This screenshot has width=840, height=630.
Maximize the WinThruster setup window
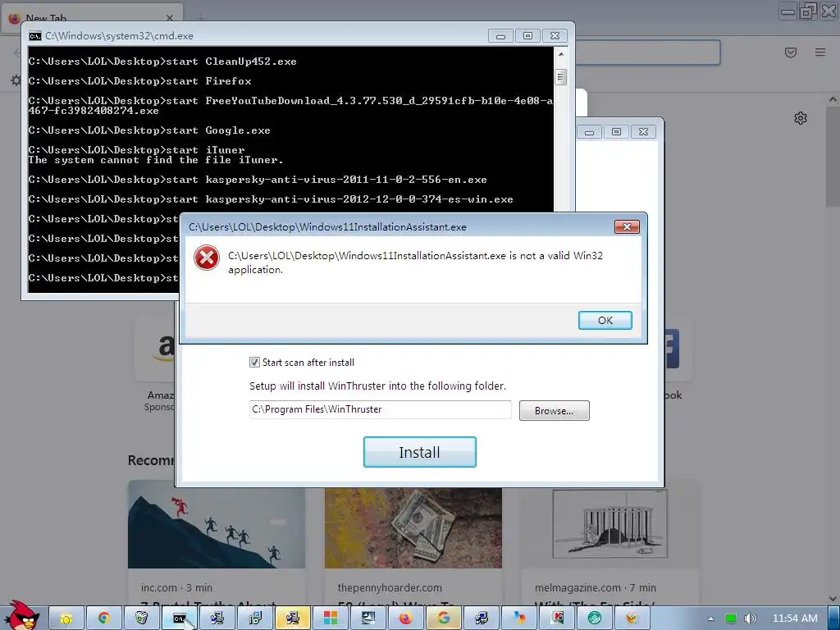tap(616, 132)
